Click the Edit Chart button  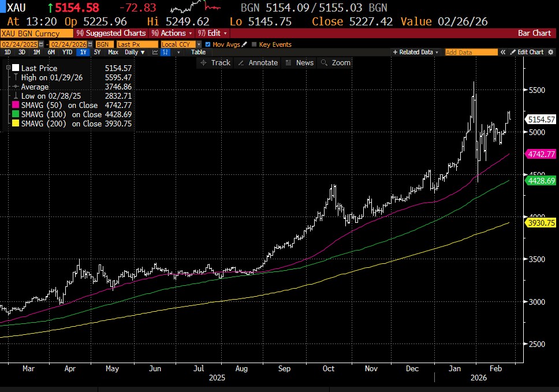coord(526,52)
